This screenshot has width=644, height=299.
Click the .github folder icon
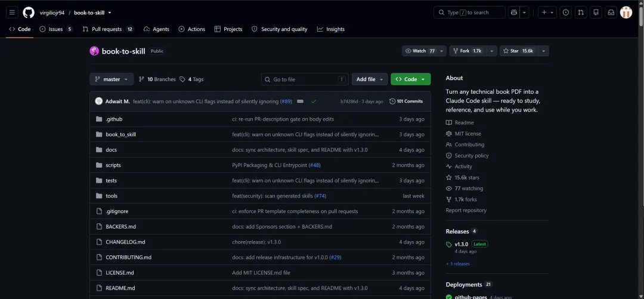point(98,119)
